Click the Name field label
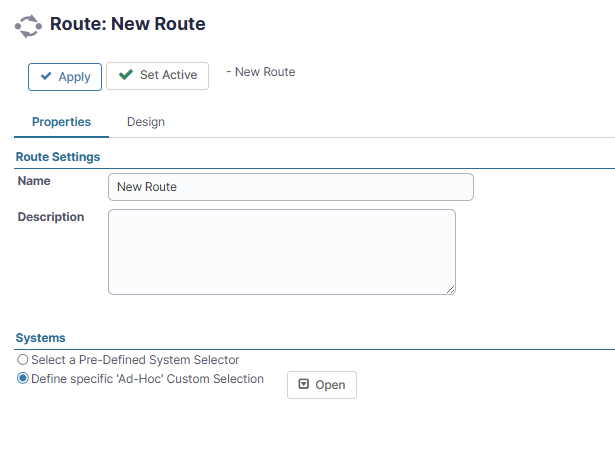615x465 pixels. [x=34, y=181]
